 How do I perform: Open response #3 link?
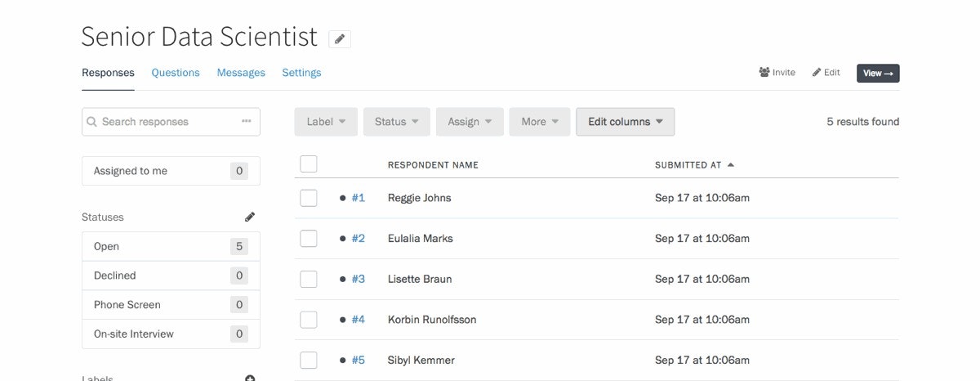point(359,279)
